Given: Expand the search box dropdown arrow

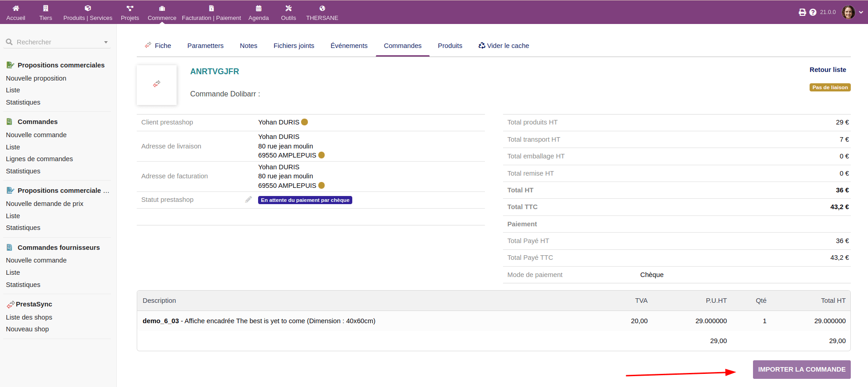Looking at the screenshot, I should (x=106, y=42).
